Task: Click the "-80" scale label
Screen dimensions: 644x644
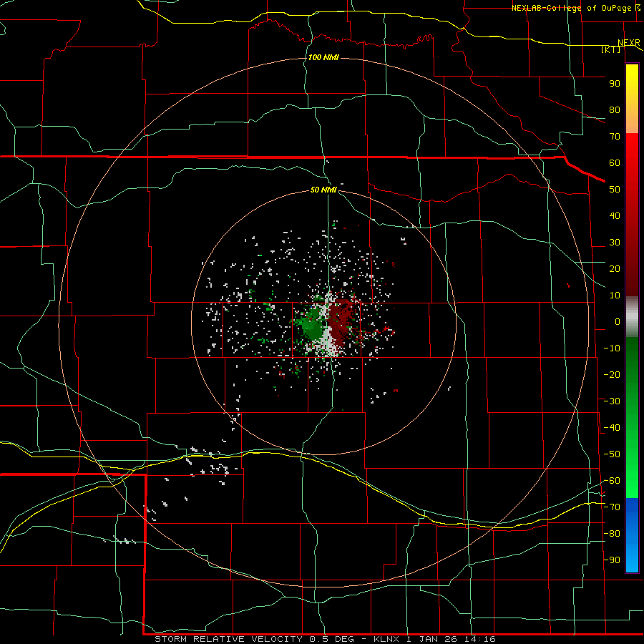Action: coord(612,534)
